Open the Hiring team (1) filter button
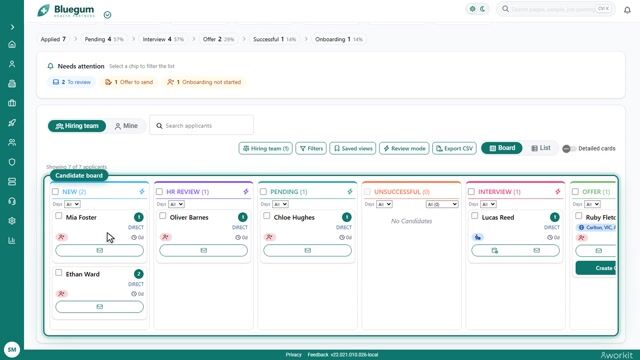The image size is (640, 360). click(x=266, y=149)
